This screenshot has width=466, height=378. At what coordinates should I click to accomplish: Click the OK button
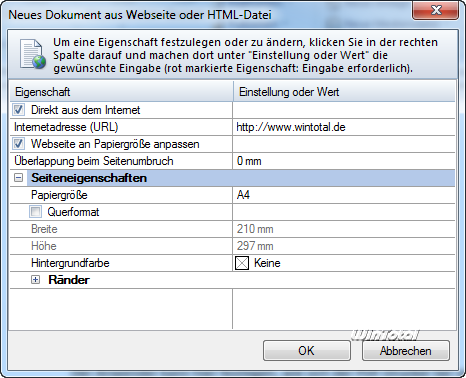(307, 350)
